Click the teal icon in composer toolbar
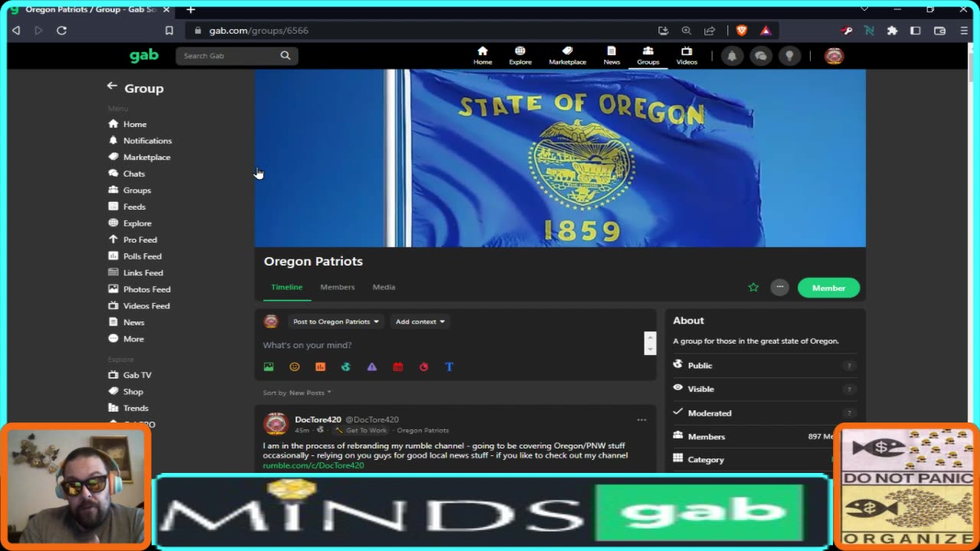The width and height of the screenshot is (980, 551). point(345,367)
